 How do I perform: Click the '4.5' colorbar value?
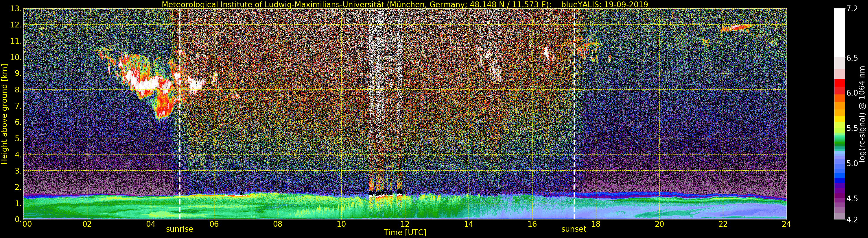click(x=852, y=199)
